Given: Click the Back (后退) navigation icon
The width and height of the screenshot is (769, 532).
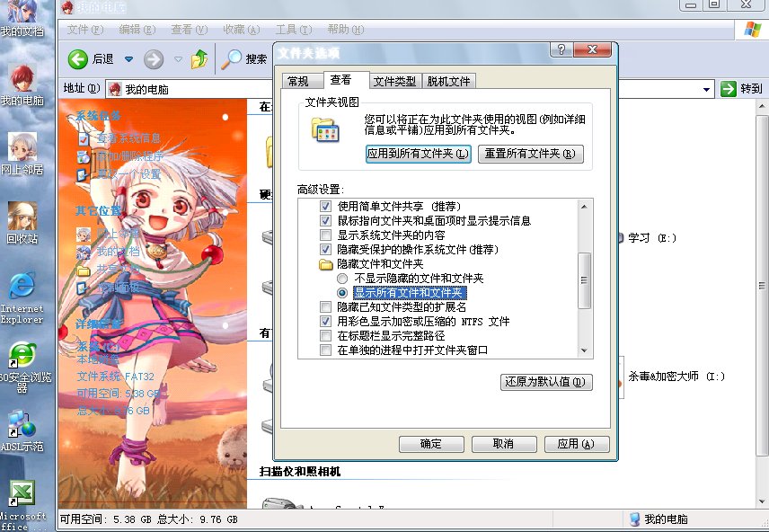Looking at the screenshot, I should [76, 60].
